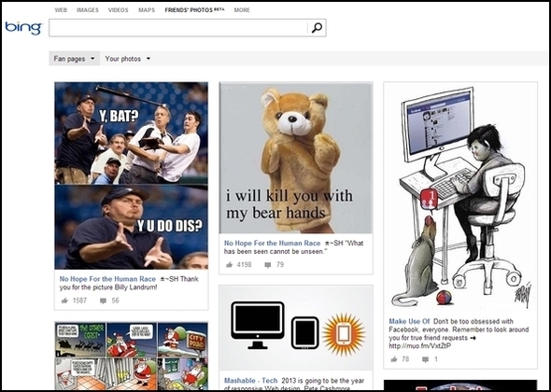Click the "What has been seen cannot be unseen." caption
This screenshot has width=551, height=392.
[293, 247]
